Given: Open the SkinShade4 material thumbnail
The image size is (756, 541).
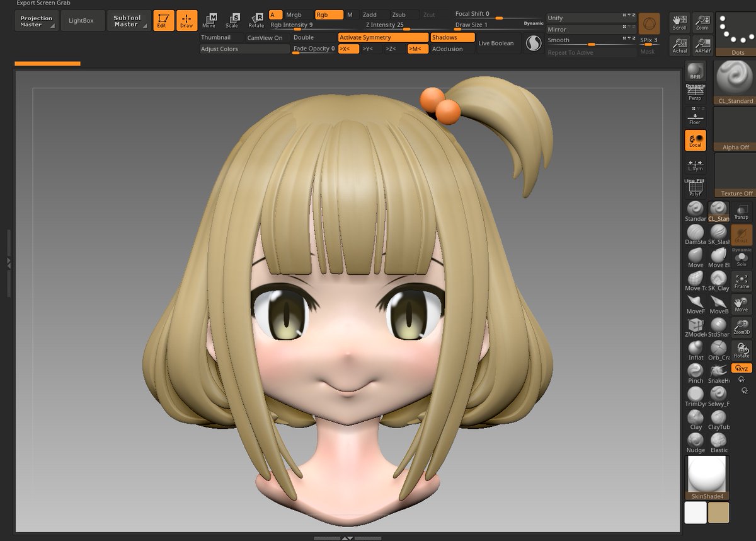Looking at the screenshot, I should point(707,477).
